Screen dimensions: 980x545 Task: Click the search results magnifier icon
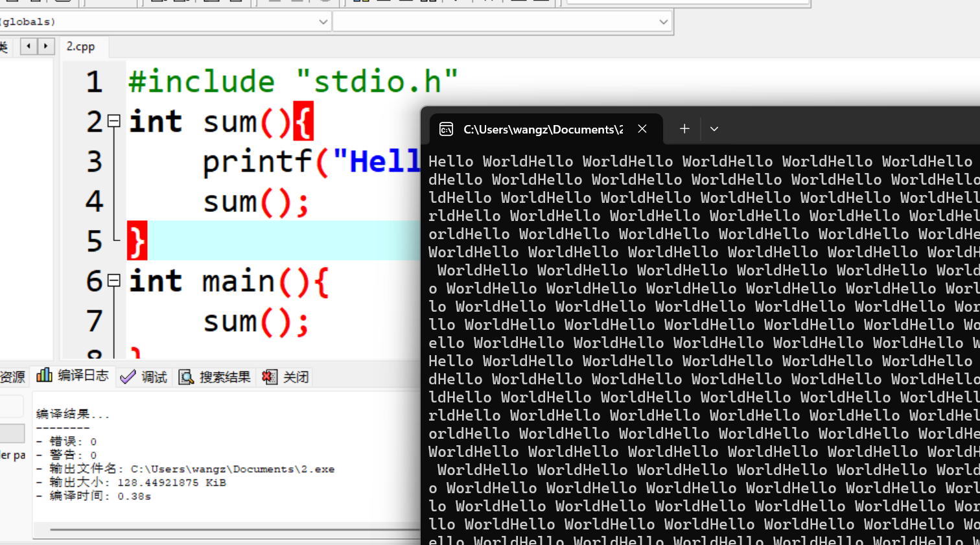pos(186,377)
